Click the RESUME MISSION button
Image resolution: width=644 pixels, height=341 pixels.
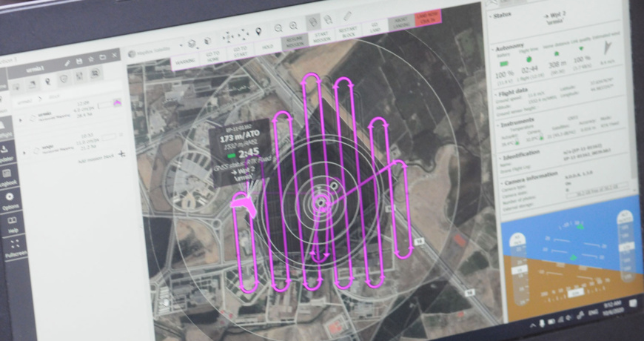(x=294, y=42)
